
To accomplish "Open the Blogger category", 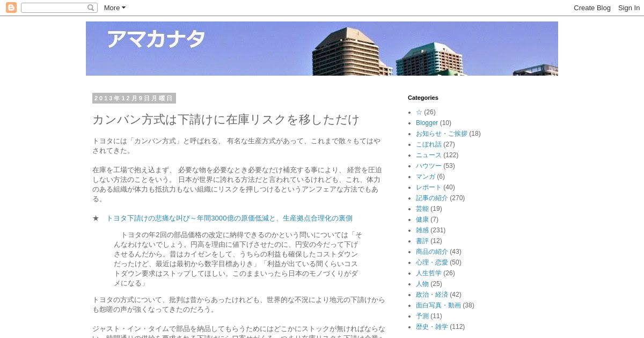I will point(427,123).
